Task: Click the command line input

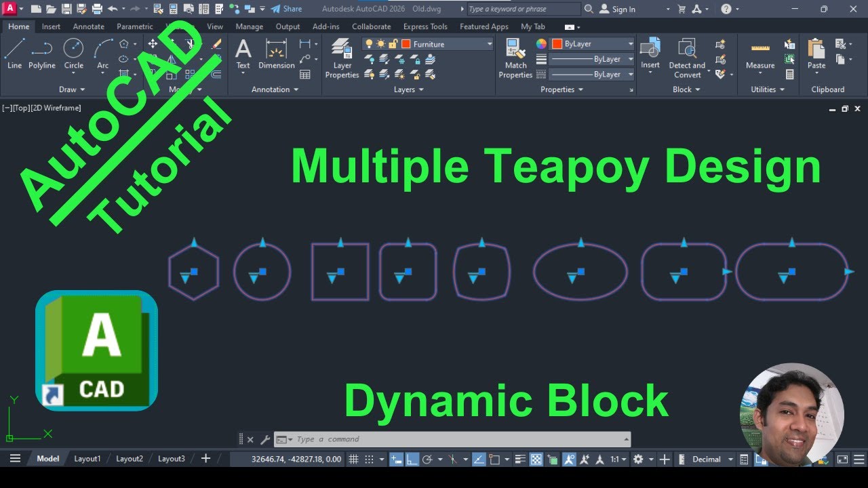Action: (x=452, y=439)
